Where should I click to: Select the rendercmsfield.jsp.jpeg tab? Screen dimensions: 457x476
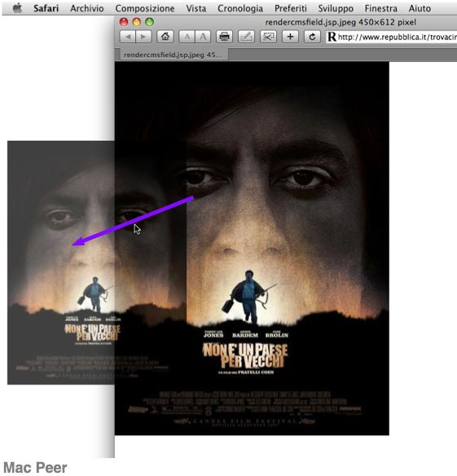[171, 55]
